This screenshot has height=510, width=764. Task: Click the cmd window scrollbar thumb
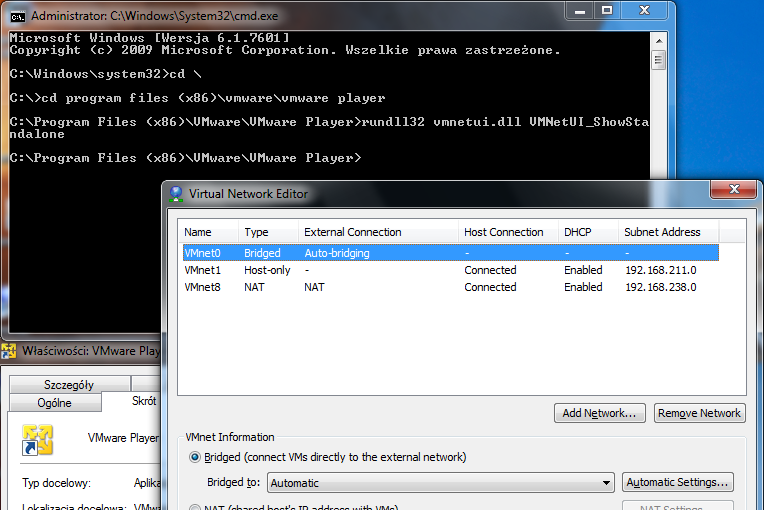[659, 60]
